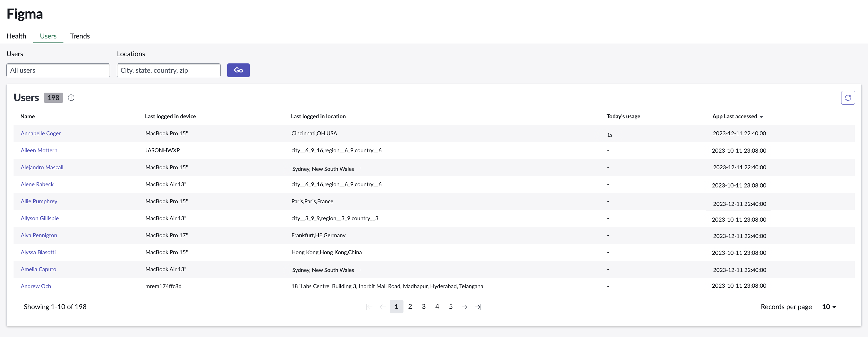Click Today's usage column header
The width and height of the screenshot is (868, 337).
tap(623, 116)
